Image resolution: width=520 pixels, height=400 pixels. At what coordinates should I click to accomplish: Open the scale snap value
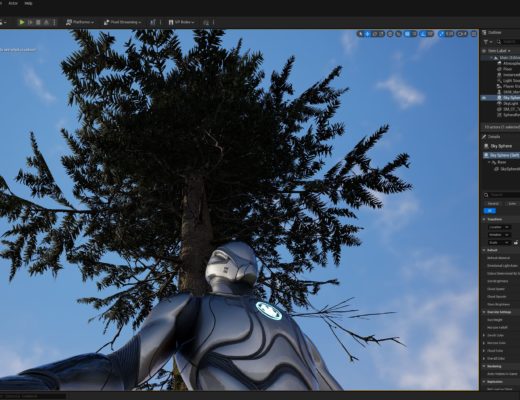click(449, 34)
